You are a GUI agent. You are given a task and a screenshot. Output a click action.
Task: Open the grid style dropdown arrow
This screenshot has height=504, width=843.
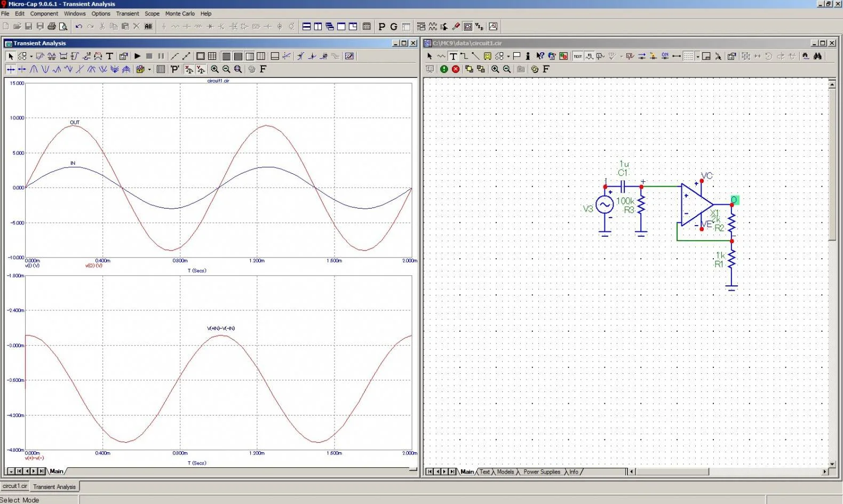click(697, 57)
